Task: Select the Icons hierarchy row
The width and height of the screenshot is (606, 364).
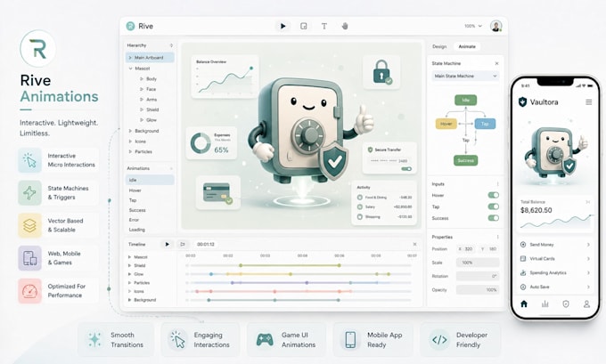Action: pyautogui.click(x=150, y=142)
